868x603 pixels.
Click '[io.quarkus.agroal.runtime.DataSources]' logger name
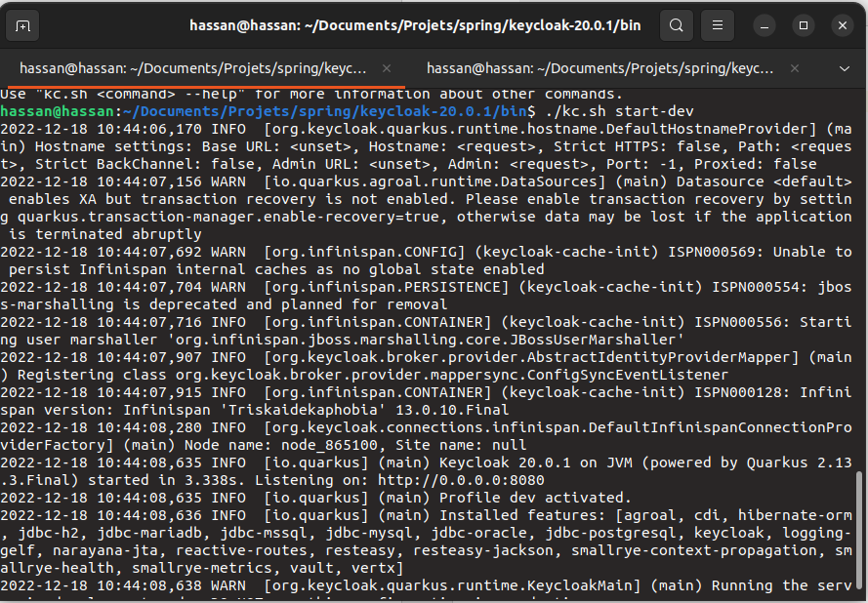click(434, 181)
